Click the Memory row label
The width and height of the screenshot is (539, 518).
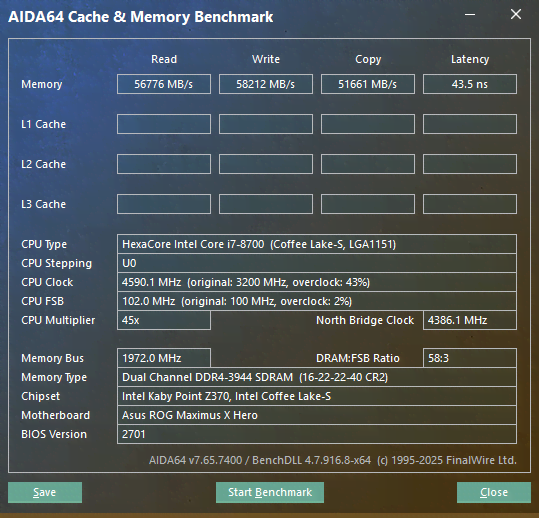(x=42, y=84)
